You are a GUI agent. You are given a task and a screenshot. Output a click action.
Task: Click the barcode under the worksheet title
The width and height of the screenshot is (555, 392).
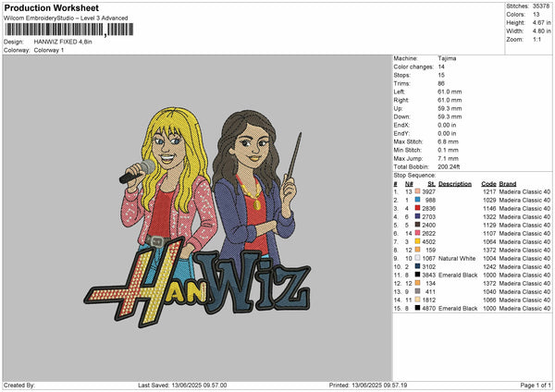click(69, 30)
